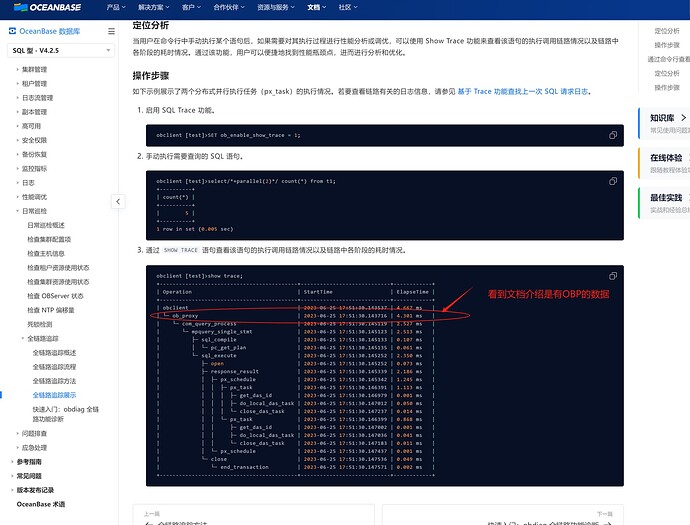This screenshot has width=690, height=525.
Task: Click the ob_proxy row in trace output
Action: coord(295,316)
